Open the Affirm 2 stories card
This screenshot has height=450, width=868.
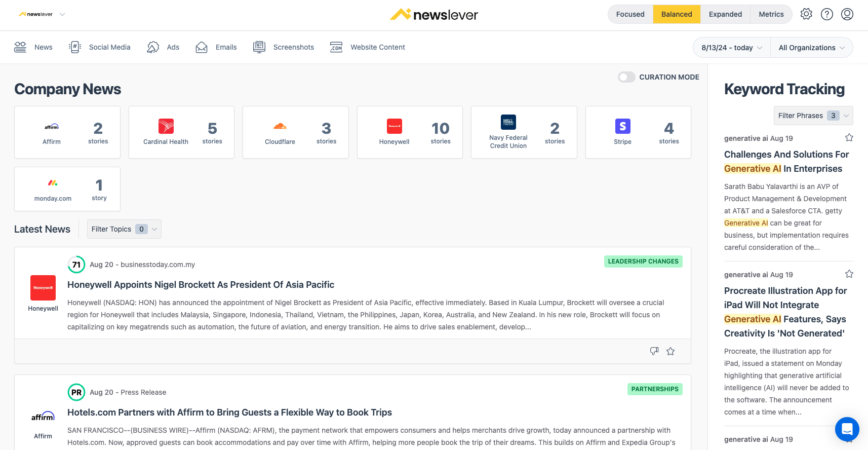67,132
